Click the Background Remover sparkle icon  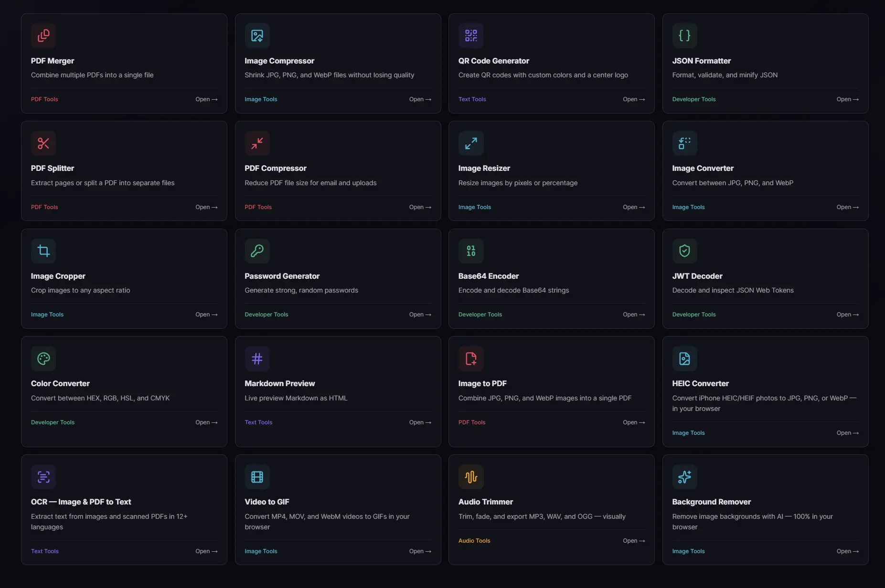(x=684, y=477)
